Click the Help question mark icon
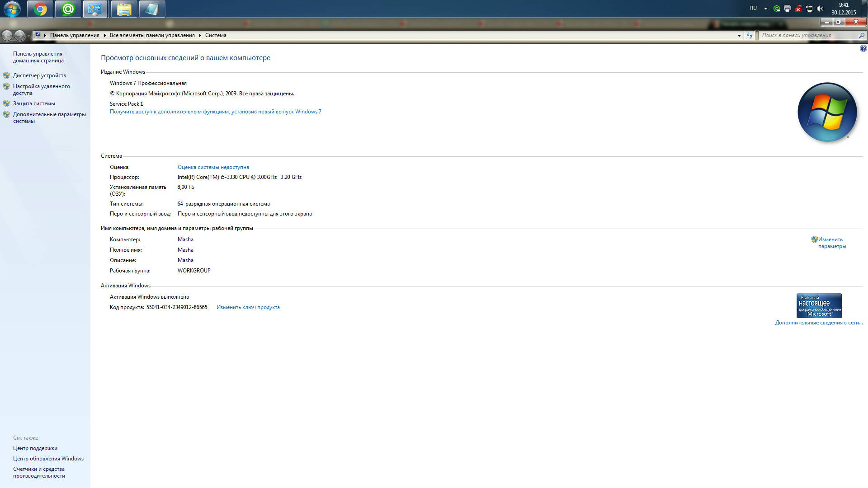 click(863, 48)
